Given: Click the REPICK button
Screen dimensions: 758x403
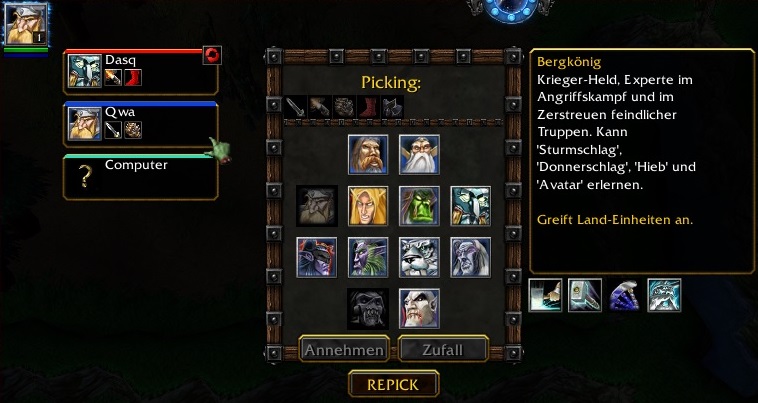Looking at the screenshot, I should coord(394,384).
